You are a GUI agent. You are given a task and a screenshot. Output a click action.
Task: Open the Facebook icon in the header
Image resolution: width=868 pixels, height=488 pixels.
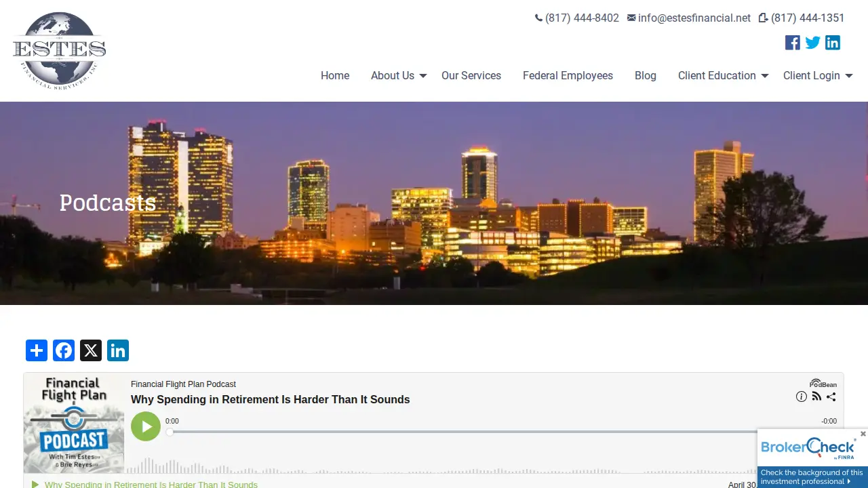793,43
